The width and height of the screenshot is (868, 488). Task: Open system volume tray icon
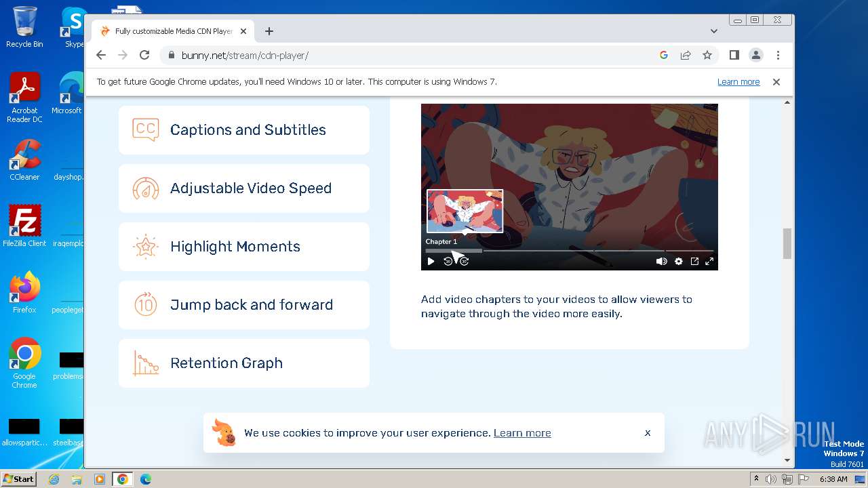771,479
